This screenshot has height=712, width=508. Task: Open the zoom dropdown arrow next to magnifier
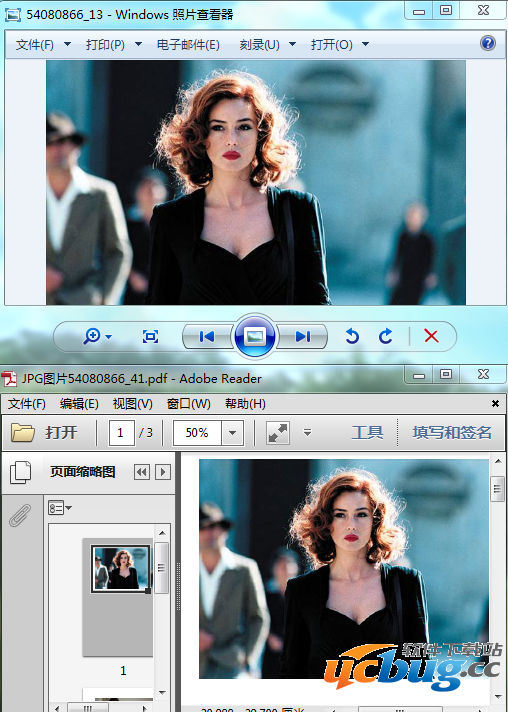tap(109, 336)
